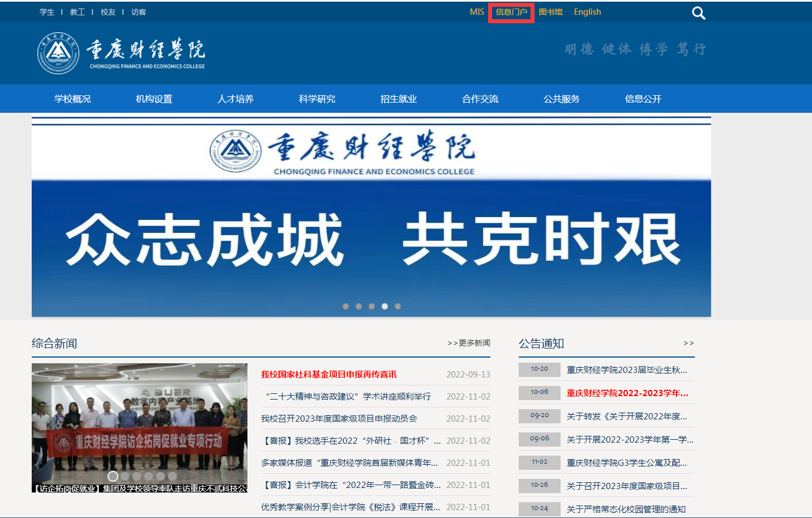812x518 pixels.
Task: Open the 教工 link
Action: tap(78, 12)
